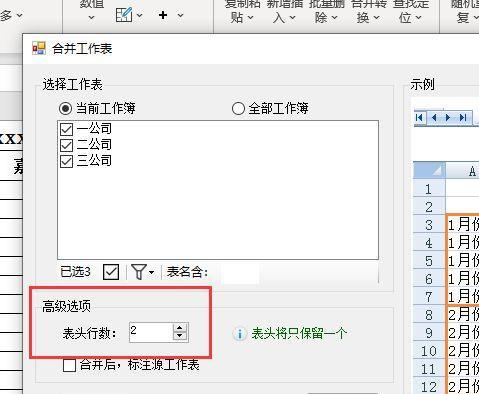Image resolution: width=479 pixels, height=394 pixels.
Task: Increase 表头行数 with the up arrow
Action: [180, 327]
